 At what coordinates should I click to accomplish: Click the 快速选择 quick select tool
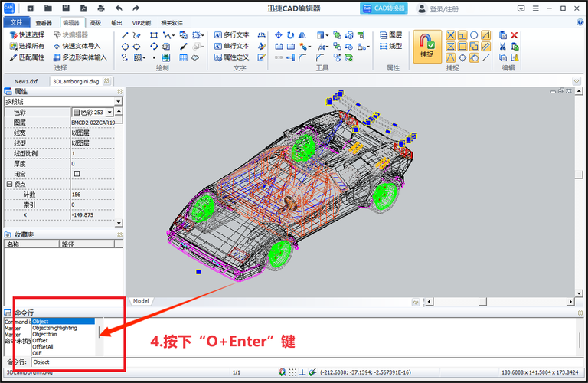tap(27, 35)
